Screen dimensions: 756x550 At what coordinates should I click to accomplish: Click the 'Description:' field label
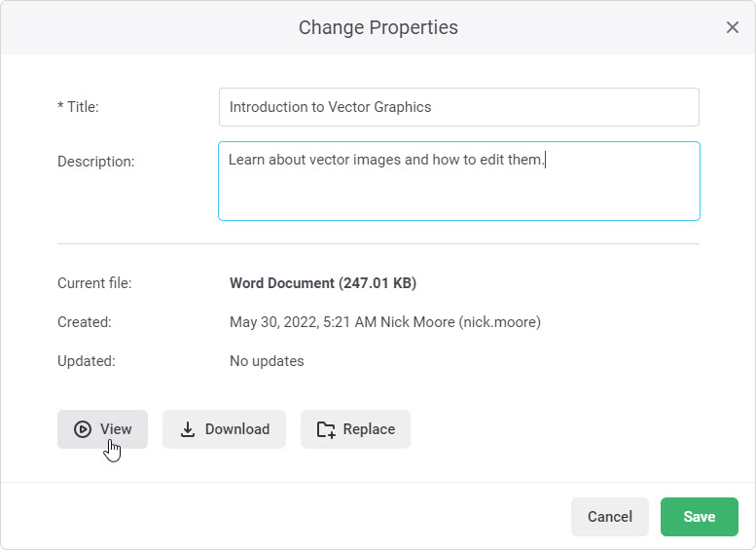(x=96, y=162)
